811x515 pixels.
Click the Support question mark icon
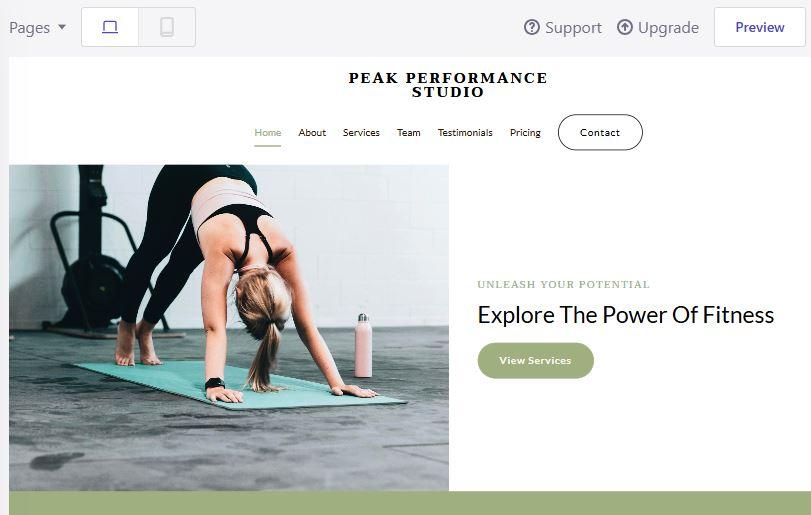532,27
